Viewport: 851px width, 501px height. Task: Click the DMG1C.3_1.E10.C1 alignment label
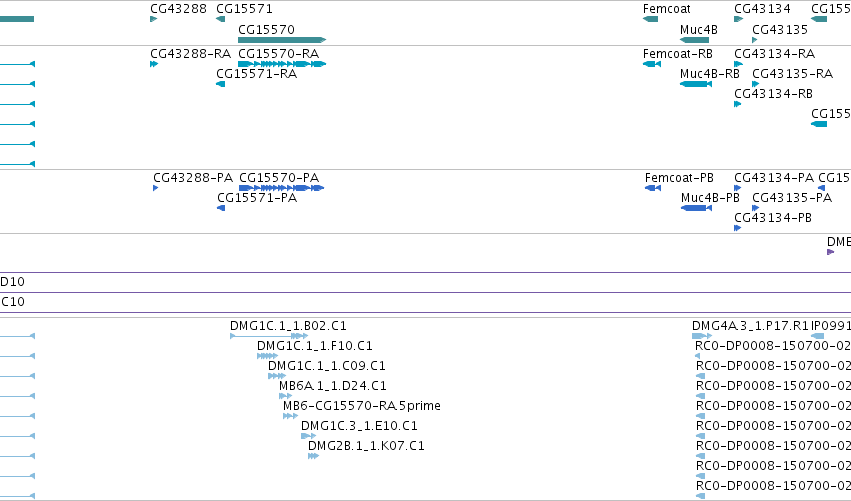click(x=359, y=426)
